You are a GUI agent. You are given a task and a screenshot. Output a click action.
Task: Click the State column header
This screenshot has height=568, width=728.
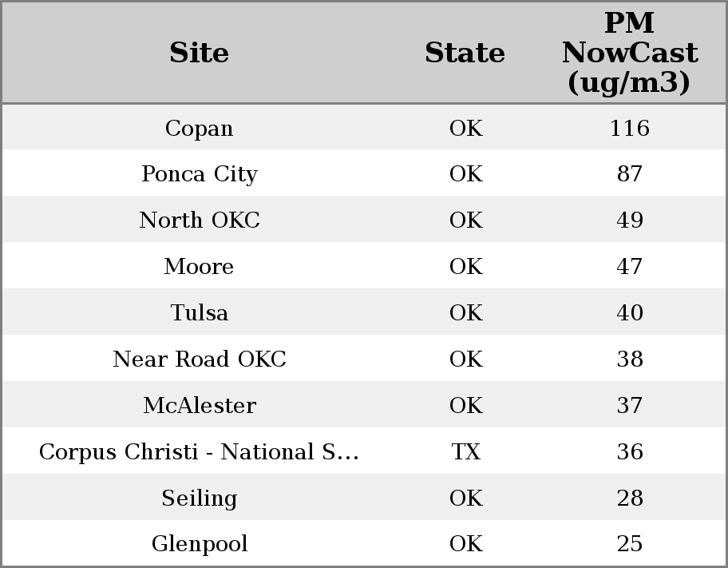click(x=465, y=53)
